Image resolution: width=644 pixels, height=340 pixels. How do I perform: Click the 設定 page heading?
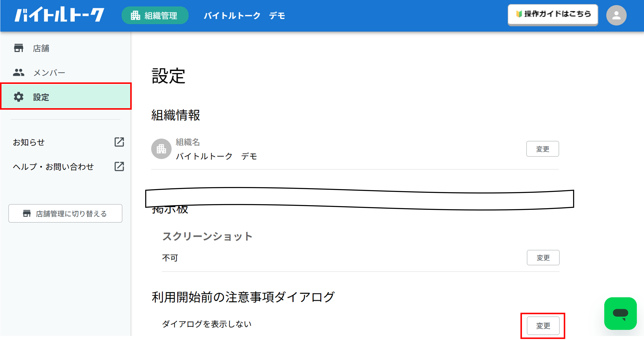[168, 76]
